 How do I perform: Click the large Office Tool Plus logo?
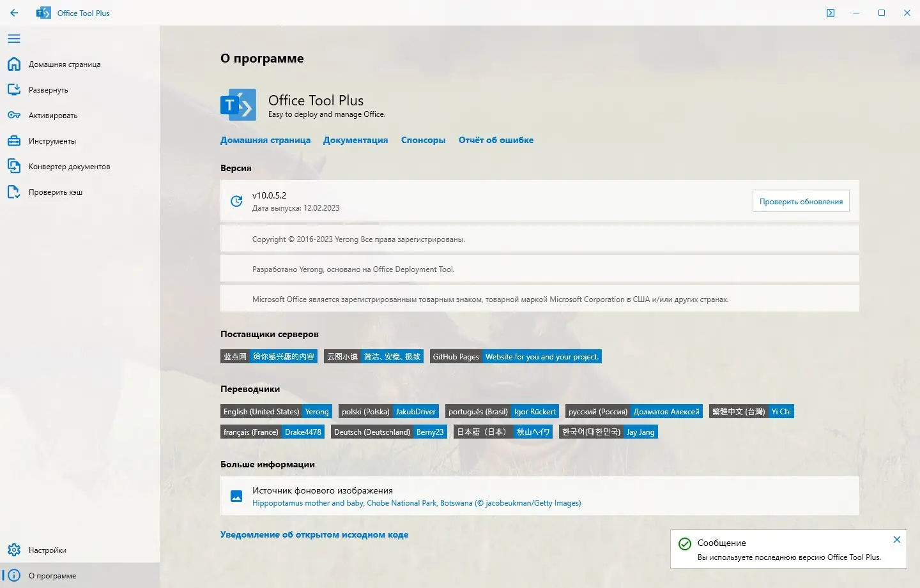click(x=238, y=105)
